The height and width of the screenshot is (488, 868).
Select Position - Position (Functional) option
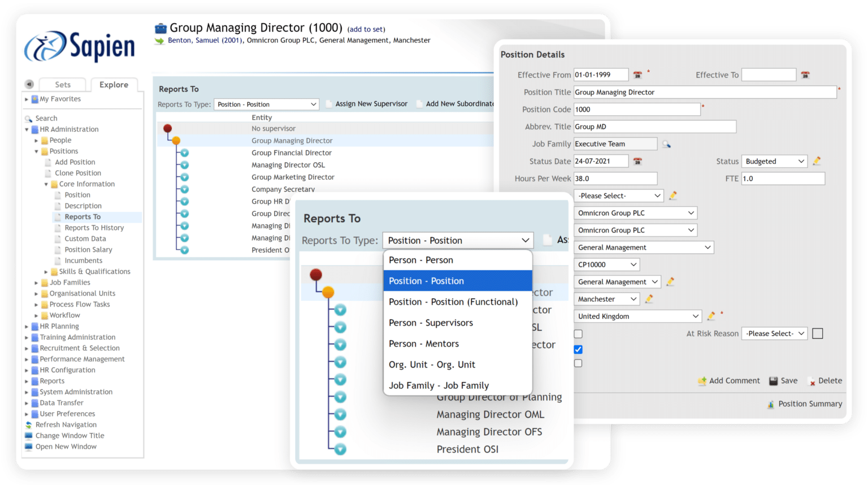pyautogui.click(x=458, y=302)
